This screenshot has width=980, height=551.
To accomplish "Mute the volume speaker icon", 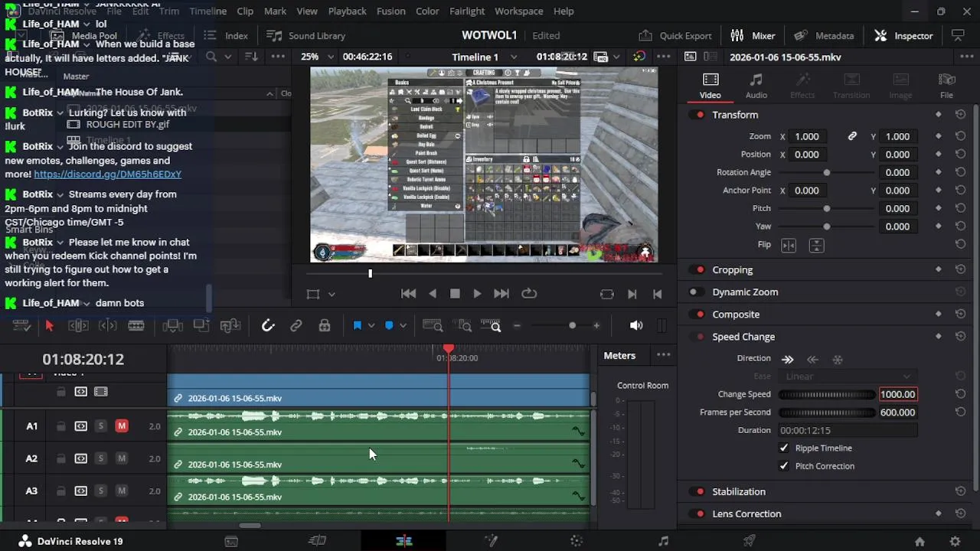I will click(636, 326).
